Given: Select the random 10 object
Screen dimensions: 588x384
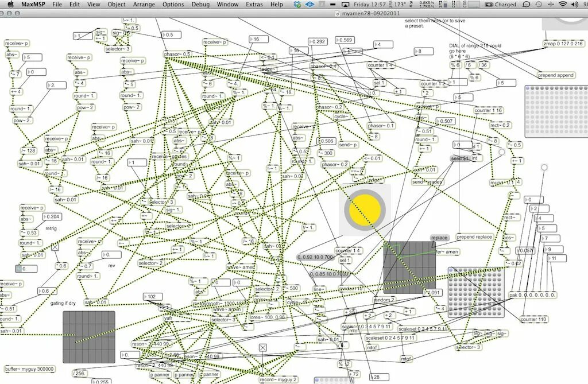Looking at the screenshot, I should [351, 289].
